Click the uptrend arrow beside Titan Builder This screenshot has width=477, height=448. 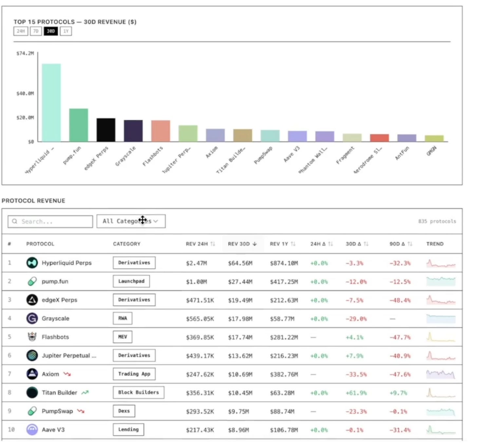click(x=85, y=393)
